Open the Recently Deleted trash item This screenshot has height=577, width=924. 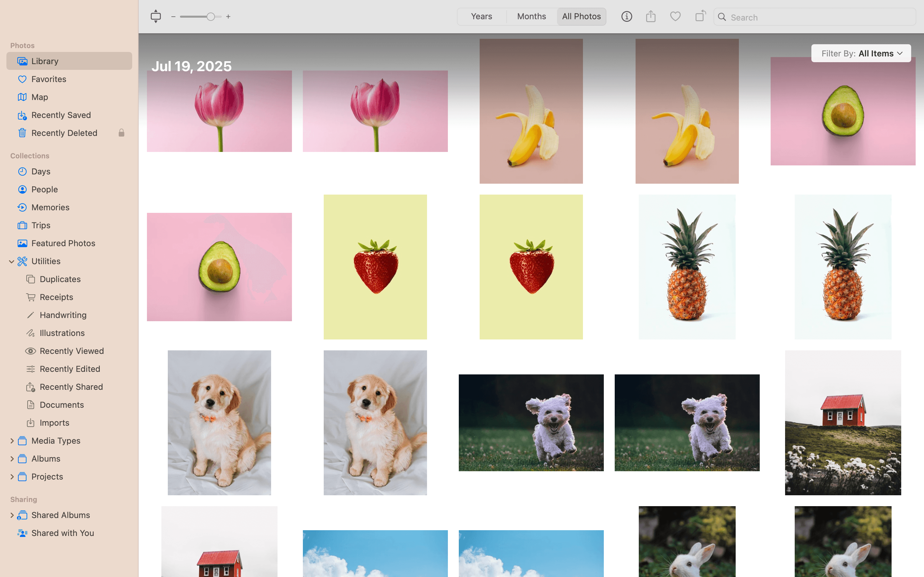coord(64,133)
